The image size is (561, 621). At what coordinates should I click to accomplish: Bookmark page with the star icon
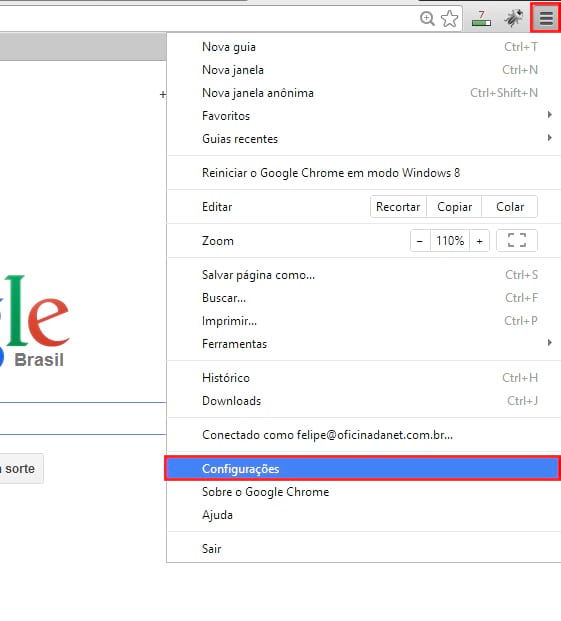(449, 19)
